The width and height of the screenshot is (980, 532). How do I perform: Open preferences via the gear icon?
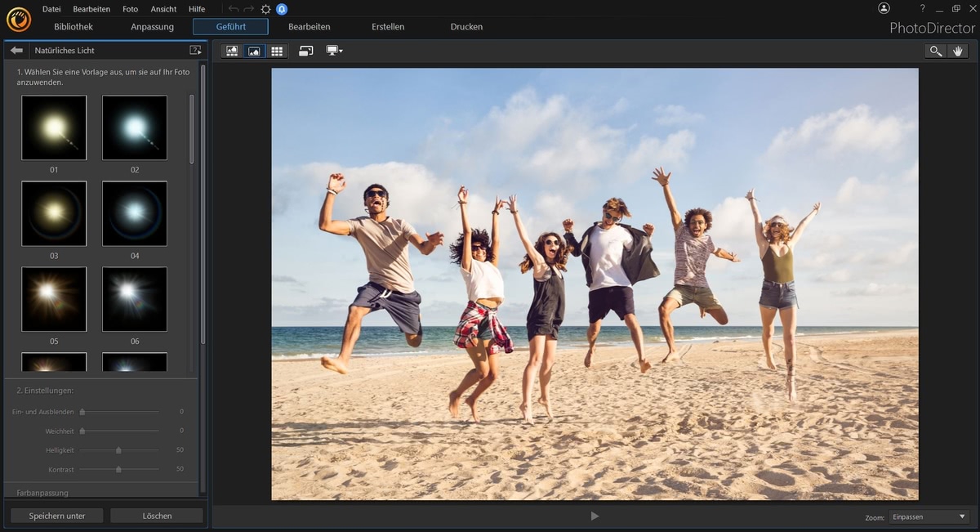[265, 9]
